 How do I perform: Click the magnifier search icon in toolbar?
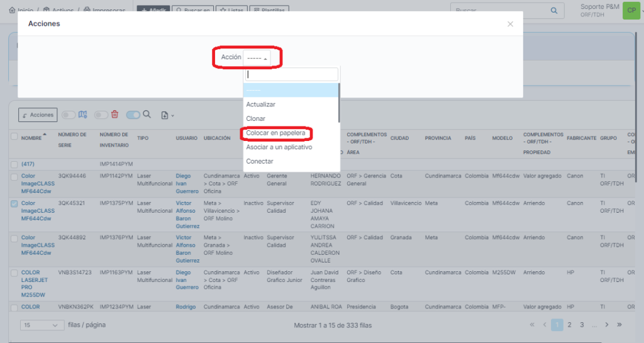click(147, 115)
